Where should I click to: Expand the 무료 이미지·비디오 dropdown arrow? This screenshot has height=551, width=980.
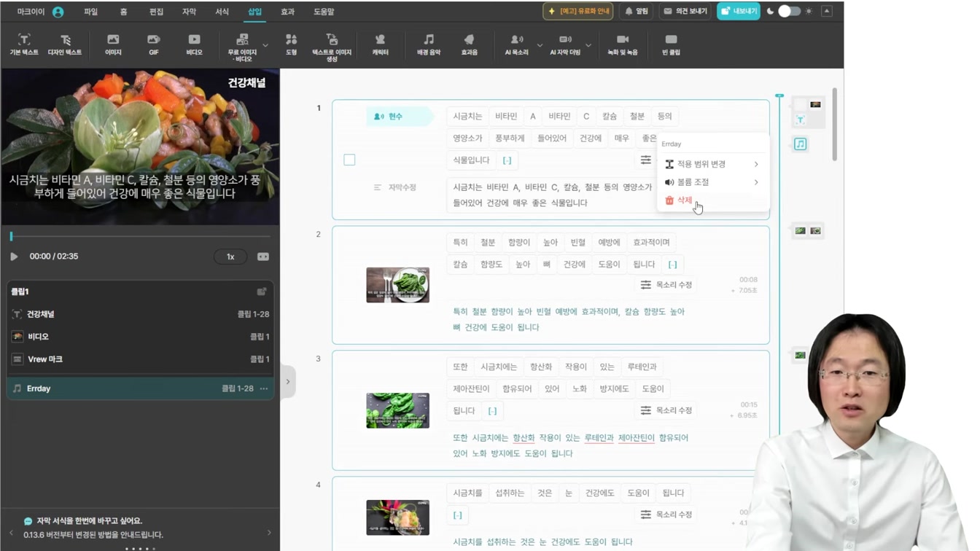click(265, 45)
